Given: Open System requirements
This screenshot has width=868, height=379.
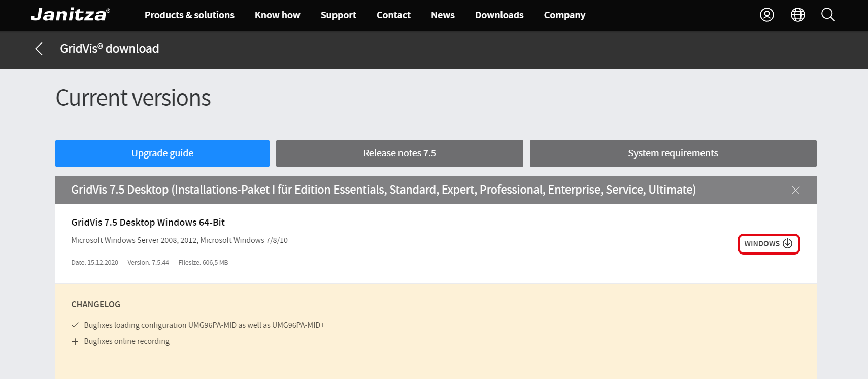Looking at the screenshot, I should 673,153.
